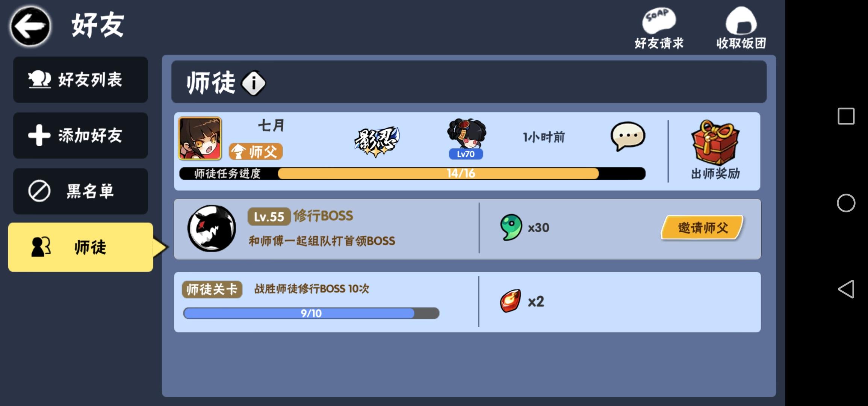Select the 师徒 tab
The width and height of the screenshot is (868, 406).
coord(80,247)
